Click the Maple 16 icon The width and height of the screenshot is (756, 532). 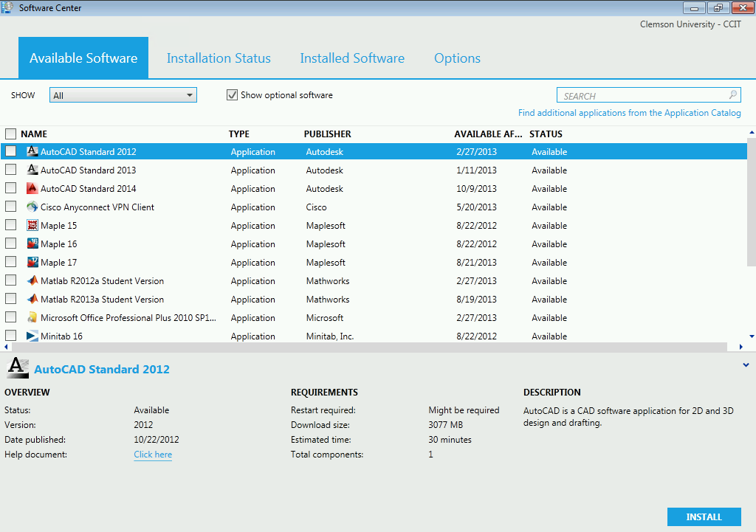(x=32, y=243)
